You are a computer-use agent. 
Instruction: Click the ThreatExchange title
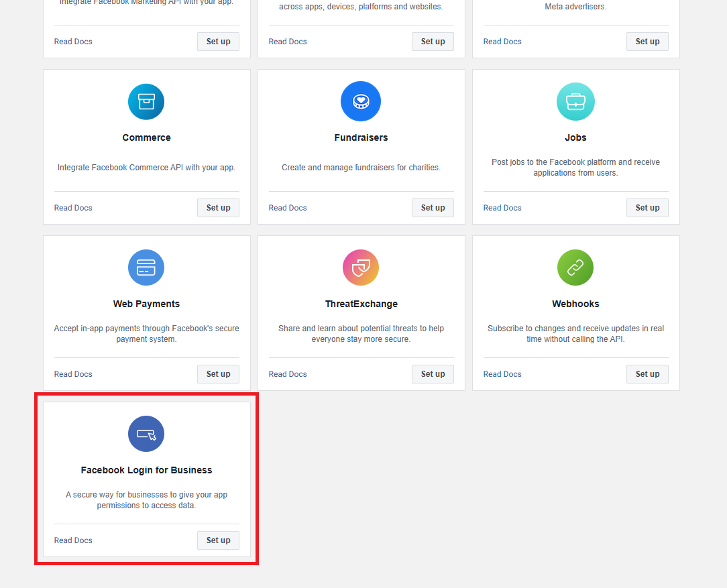coord(361,304)
